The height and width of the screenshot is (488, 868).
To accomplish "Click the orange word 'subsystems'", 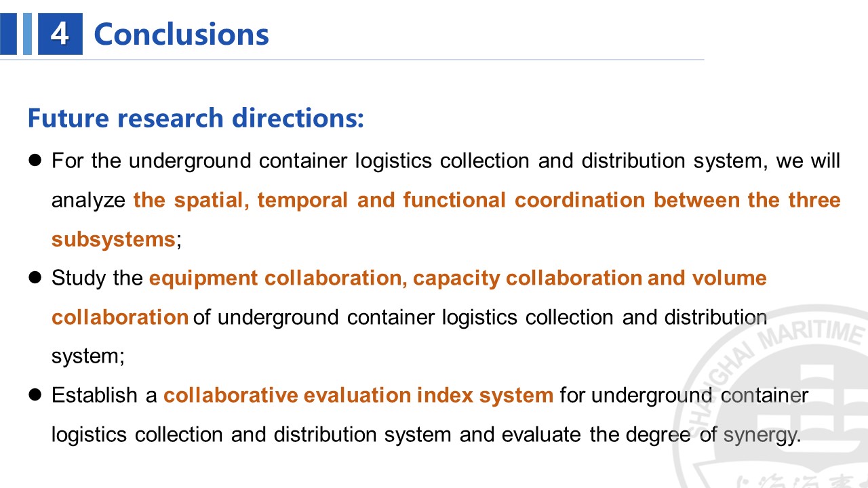I will [113, 239].
